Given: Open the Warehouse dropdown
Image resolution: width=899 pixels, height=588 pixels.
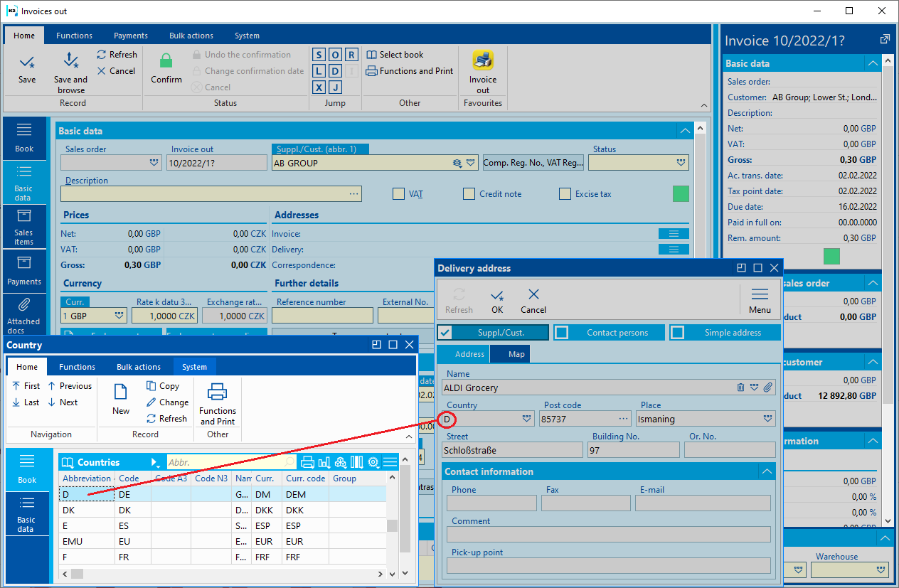Looking at the screenshot, I should click(x=882, y=570).
